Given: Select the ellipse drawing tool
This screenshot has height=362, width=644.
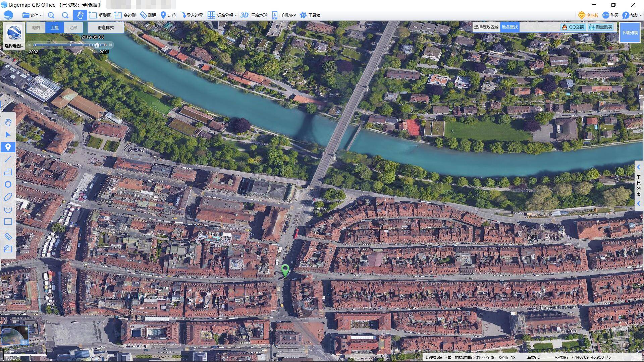Looking at the screenshot, I should coord(8,197).
